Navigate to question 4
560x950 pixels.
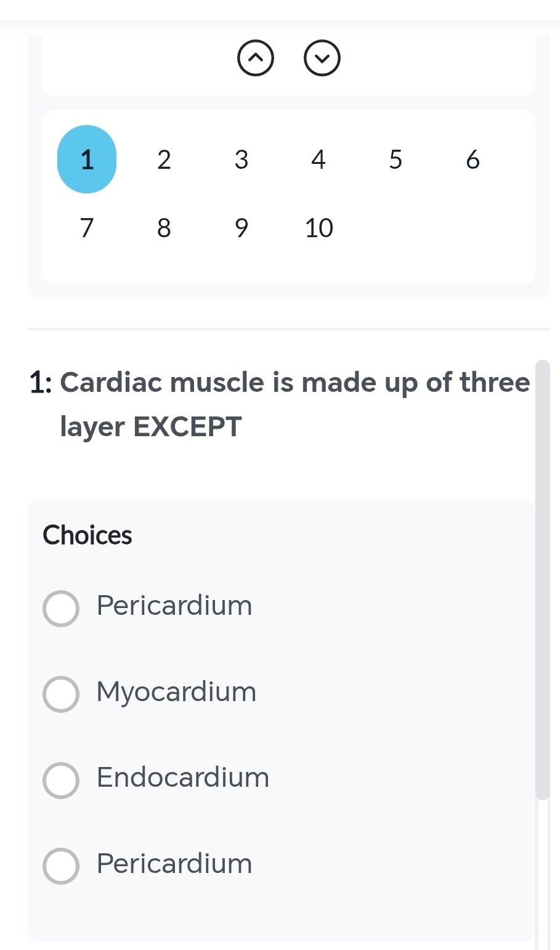(x=318, y=160)
